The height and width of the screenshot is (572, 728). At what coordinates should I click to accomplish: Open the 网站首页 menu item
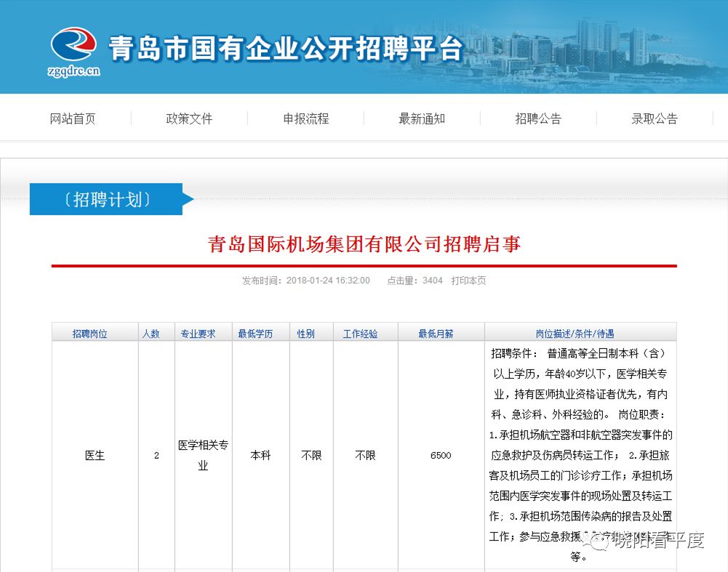tap(73, 118)
